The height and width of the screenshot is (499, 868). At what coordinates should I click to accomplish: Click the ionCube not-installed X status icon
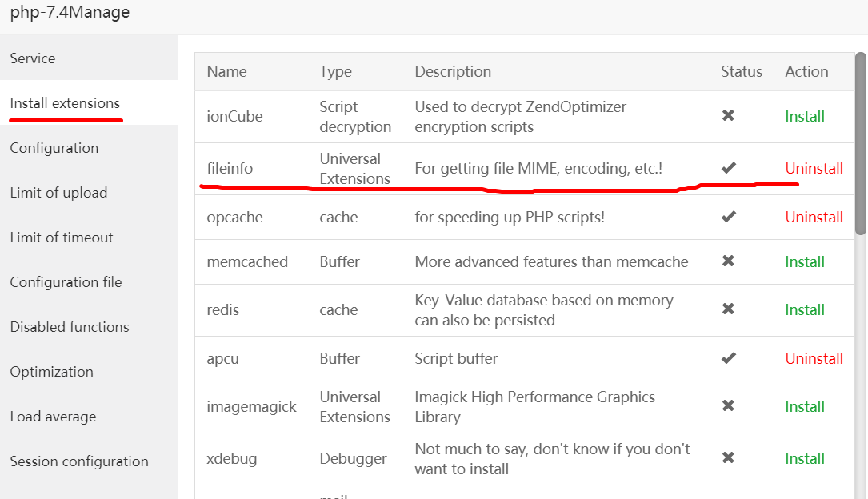728,116
